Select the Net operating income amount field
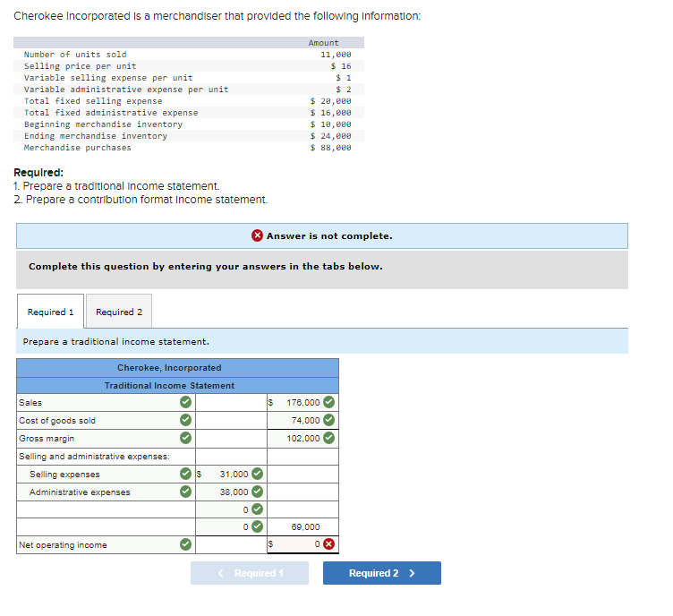Image resolution: width=673 pixels, height=616 pixels. (x=302, y=544)
